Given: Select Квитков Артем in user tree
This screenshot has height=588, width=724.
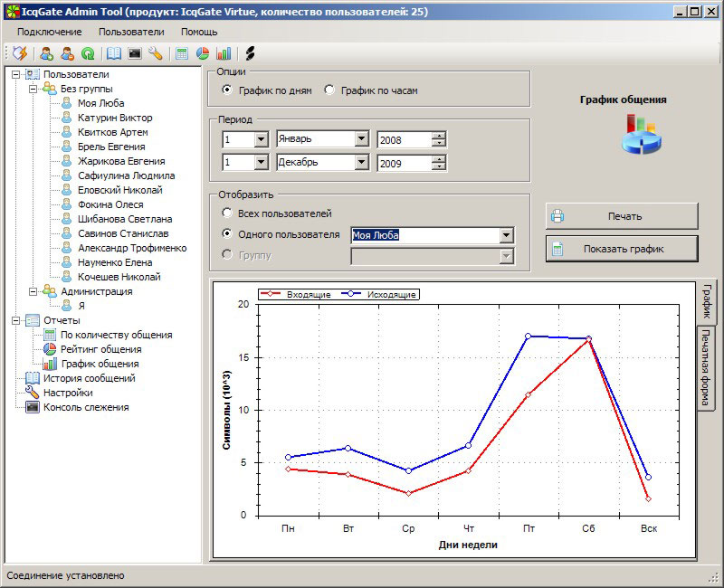Looking at the screenshot, I should point(112,132).
